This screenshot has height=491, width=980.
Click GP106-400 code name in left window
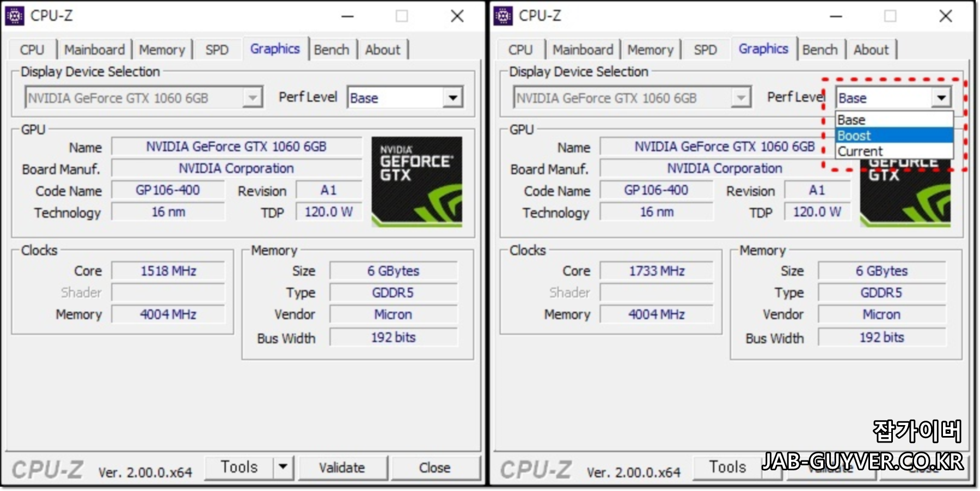(168, 190)
